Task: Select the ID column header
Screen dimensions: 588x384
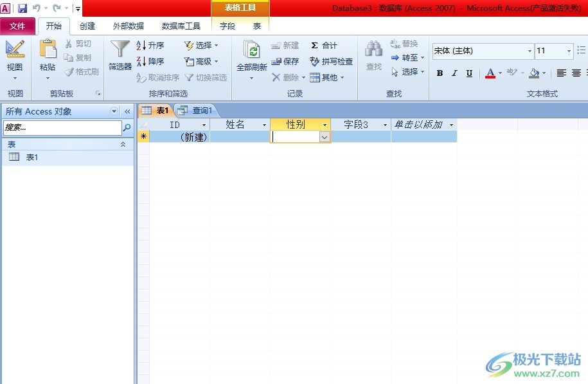Action: 179,125
